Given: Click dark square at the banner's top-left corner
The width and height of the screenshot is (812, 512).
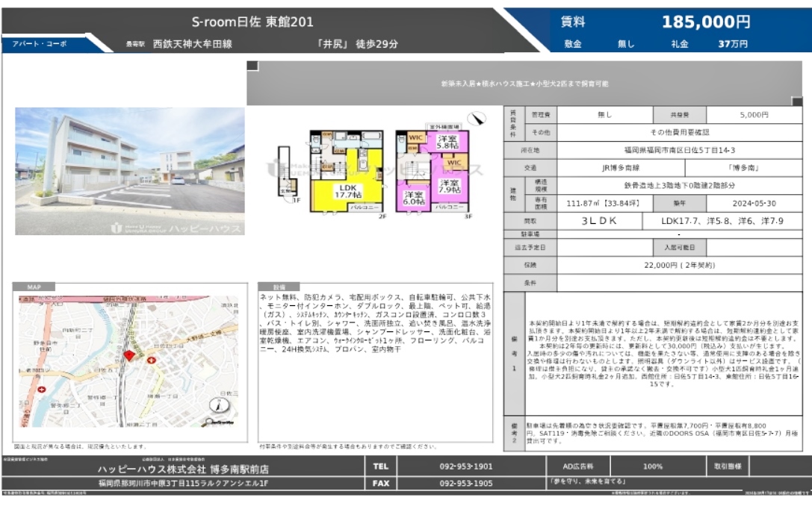Looking at the screenshot, I should [252, 66].
